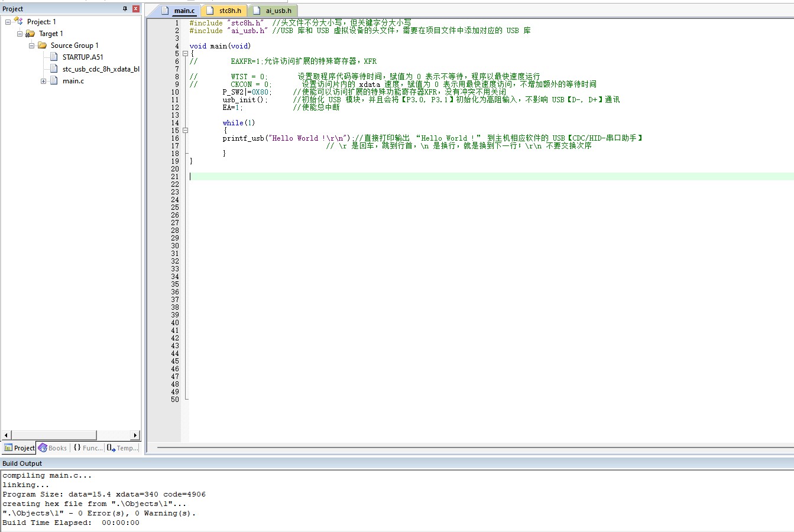Click the Templates tab icon
This screenshot has height=532, width=794.
pyautogui.click(x=111, y=448)
